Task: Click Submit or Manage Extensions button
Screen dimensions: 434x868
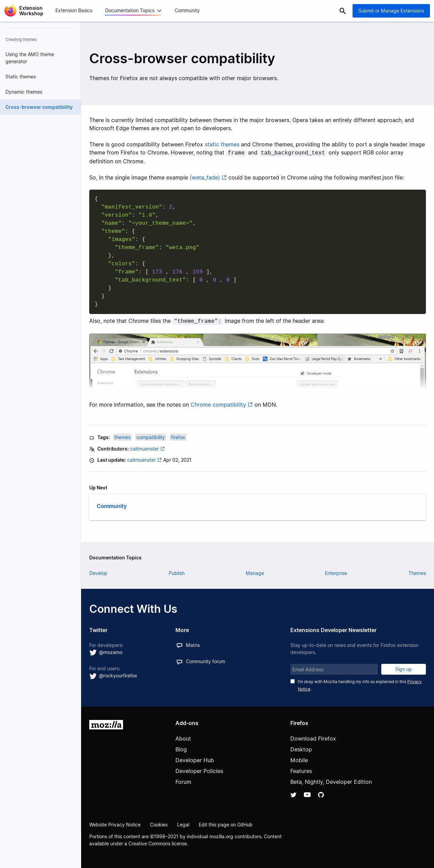Action: click(391, 11)
